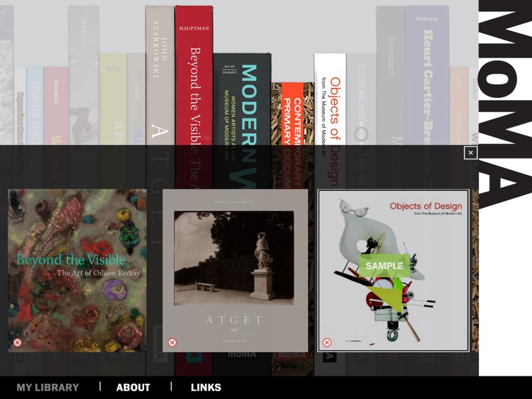Open the About section
The height and width of the screenshot is (399, 532).
133,387
